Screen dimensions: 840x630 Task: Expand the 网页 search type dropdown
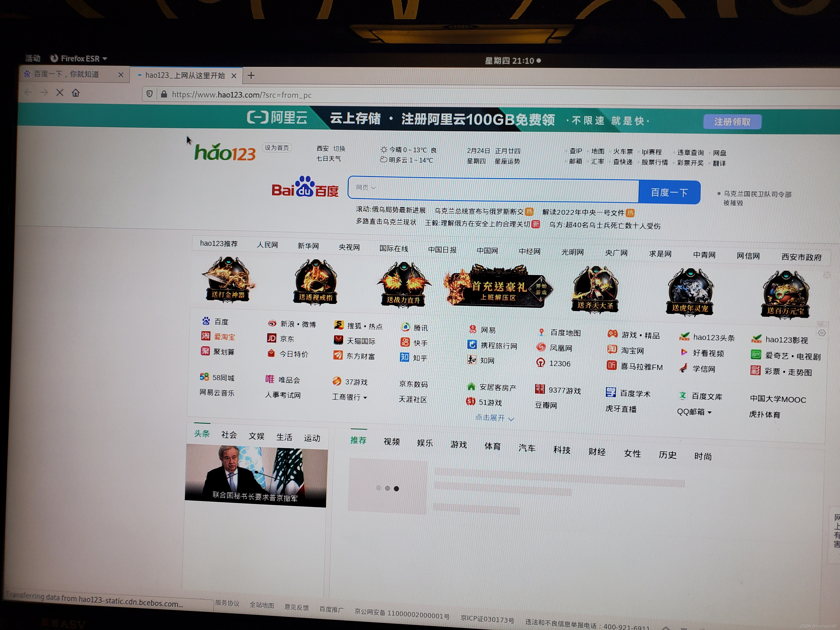pos(366,187)
